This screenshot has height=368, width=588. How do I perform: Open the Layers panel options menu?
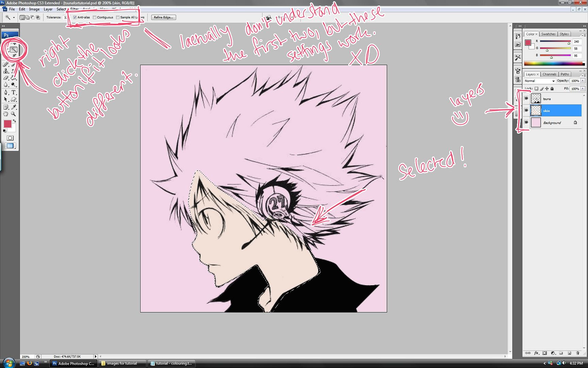click(x=584, y=76)
